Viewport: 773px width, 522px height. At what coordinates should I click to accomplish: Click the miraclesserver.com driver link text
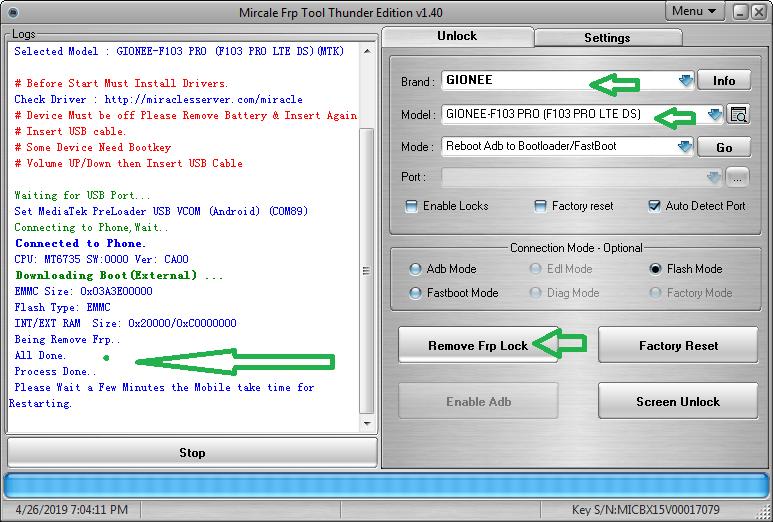[x=204, y=100]
